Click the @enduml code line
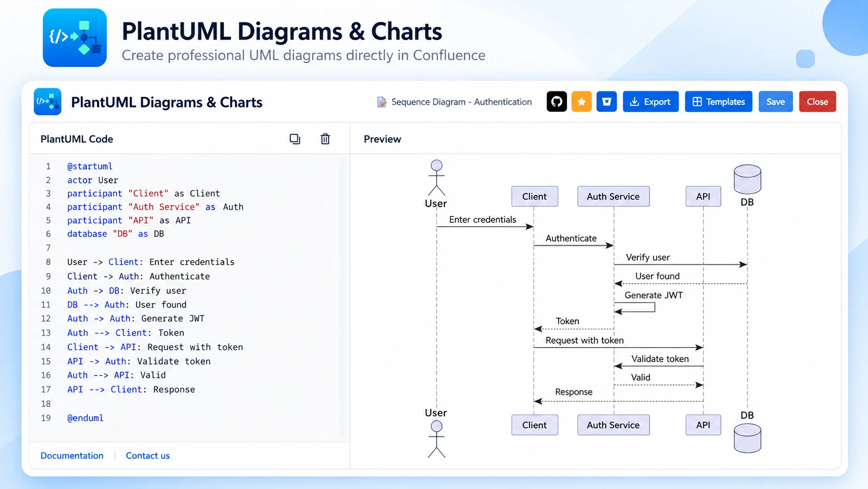 (85, 418)
